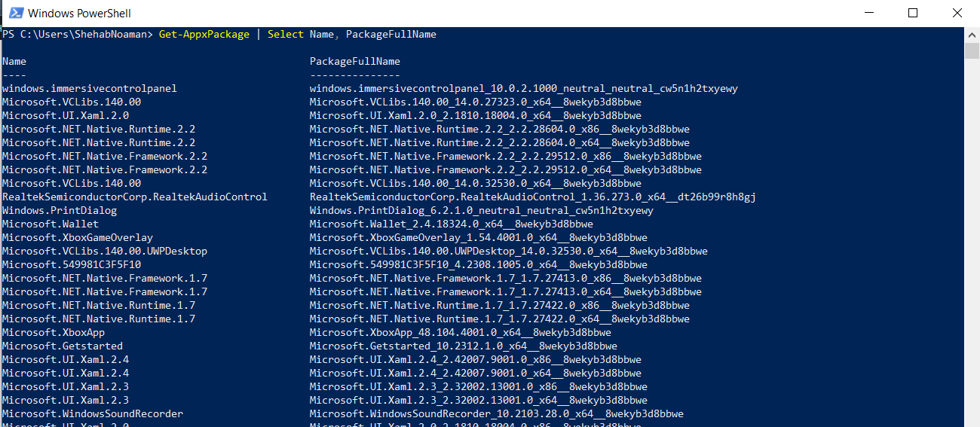Select the Microsoft.549981C3F5F10 name entry
This screenshot has width=980, height=427.
coord(72,265)
